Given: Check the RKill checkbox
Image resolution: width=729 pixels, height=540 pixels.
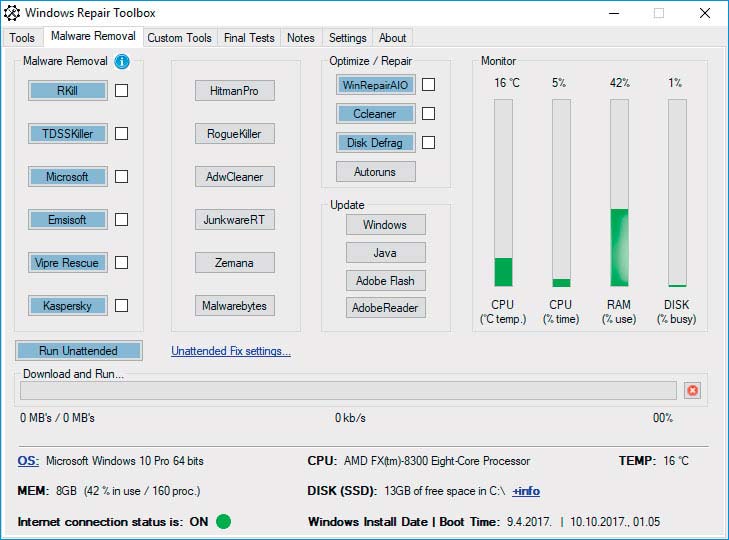Looking at the screenshot, I should coord(121,90).
